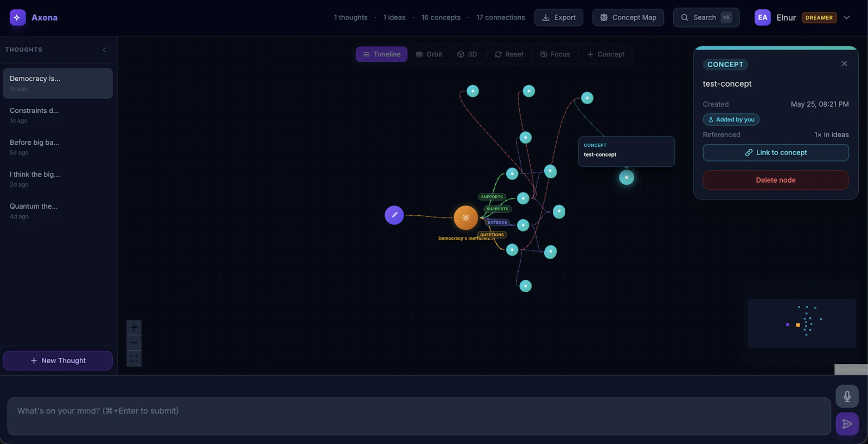Switch to the Timeline view tab
The image size is (868, 444).
pos(381,54)
